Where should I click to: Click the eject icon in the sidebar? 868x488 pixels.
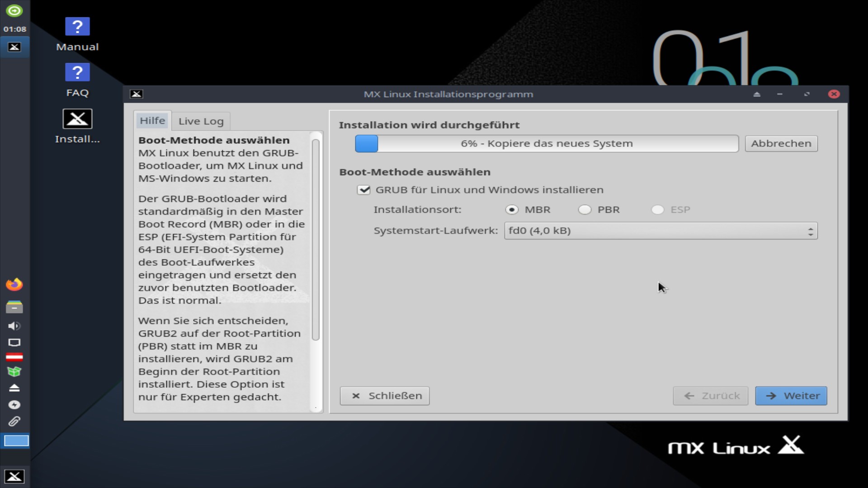pyautogui.click(x=14, y=388)
